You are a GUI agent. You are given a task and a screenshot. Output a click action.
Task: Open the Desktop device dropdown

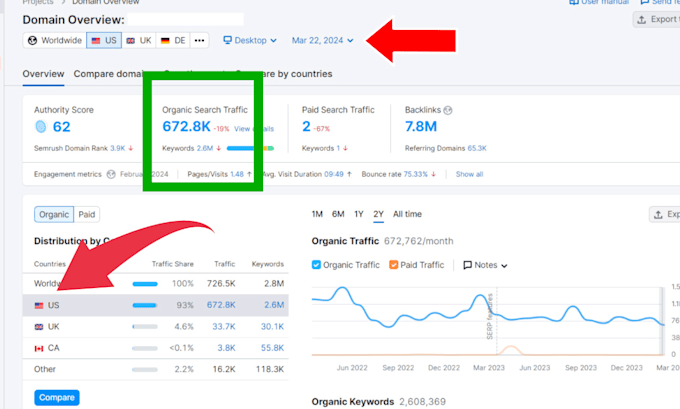pyautogui.click(x=250, y=40)
